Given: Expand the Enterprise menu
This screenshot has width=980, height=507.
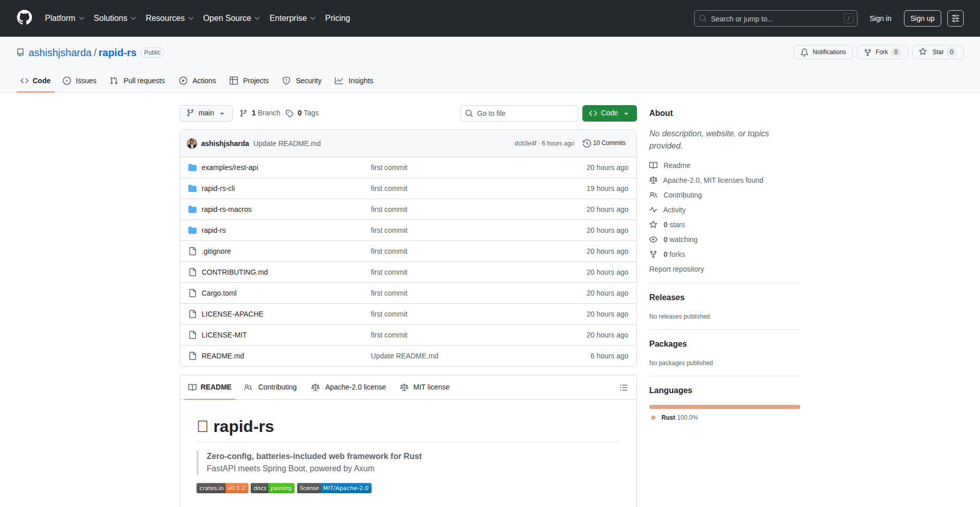Looking at the screenshot, I should coord(292,18).
